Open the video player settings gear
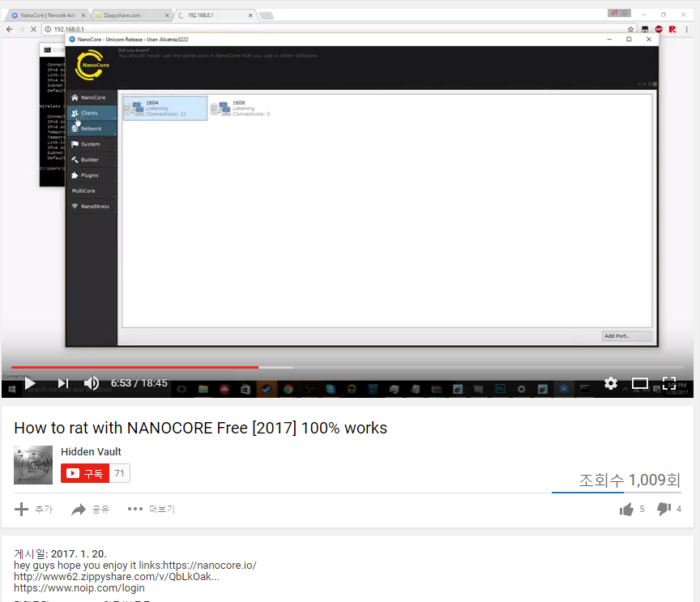This screenshot has height=602, width=700. 611,383
